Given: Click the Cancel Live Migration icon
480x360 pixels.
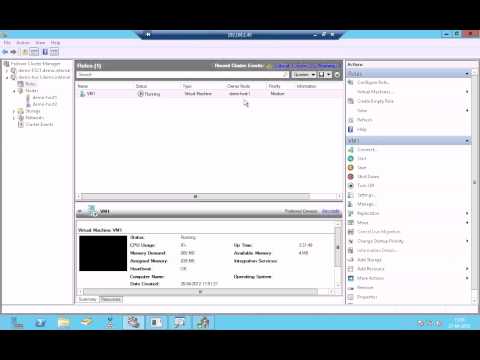Looking at the screenshot, I should tap(351, 232).
